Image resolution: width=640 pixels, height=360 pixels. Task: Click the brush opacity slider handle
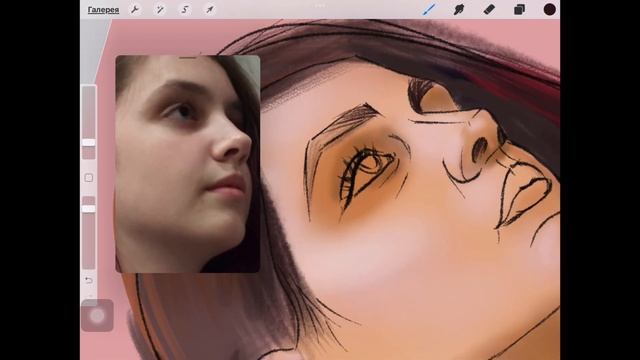coord(89,209)
